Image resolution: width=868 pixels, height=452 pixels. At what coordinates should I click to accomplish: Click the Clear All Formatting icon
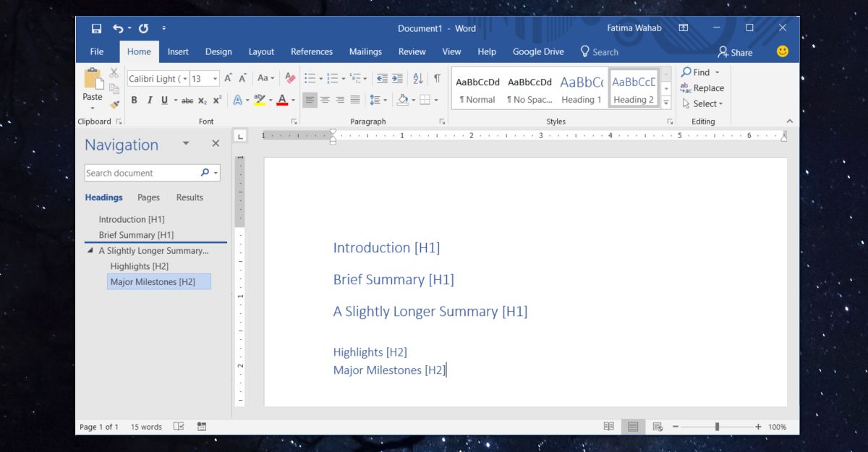290,78
